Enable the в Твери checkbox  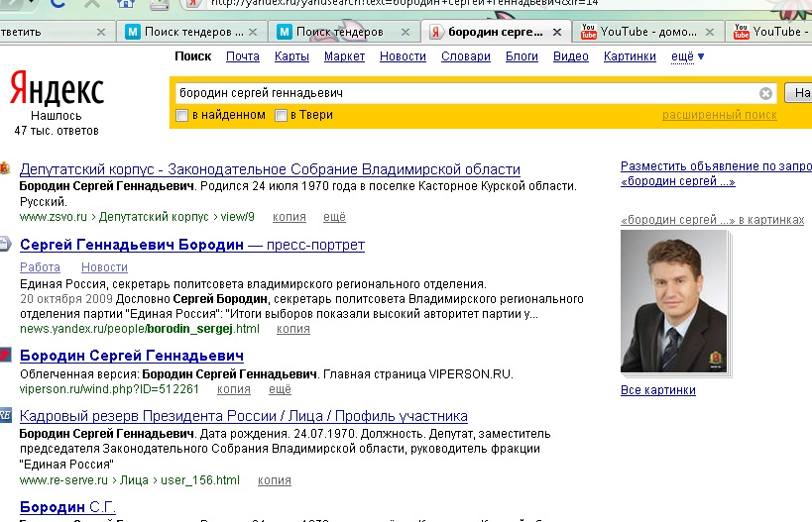281,115
